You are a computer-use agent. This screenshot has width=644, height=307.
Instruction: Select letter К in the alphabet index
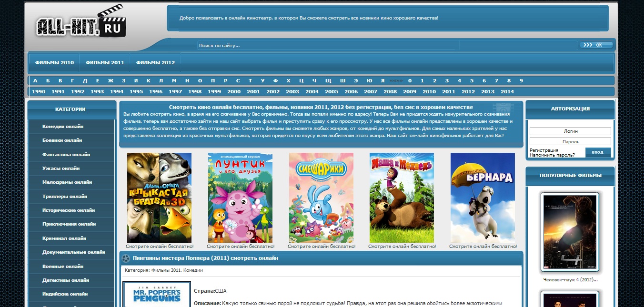pos(148,81)
